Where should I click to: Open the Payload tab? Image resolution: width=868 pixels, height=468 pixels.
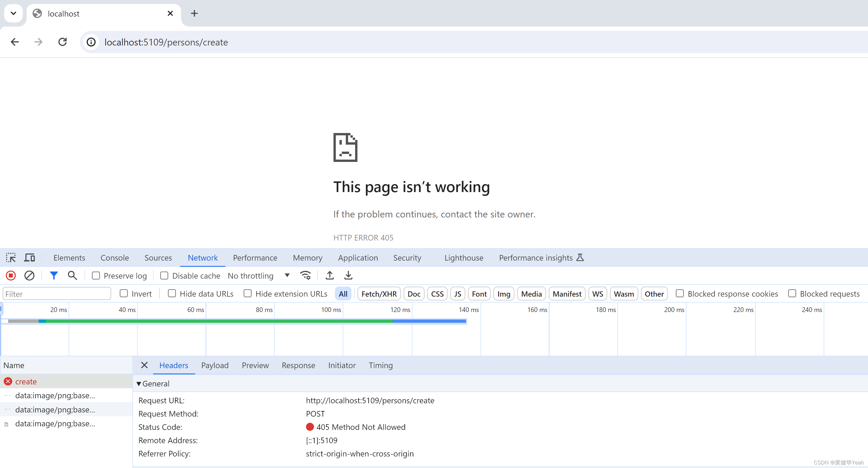(215, 365)
